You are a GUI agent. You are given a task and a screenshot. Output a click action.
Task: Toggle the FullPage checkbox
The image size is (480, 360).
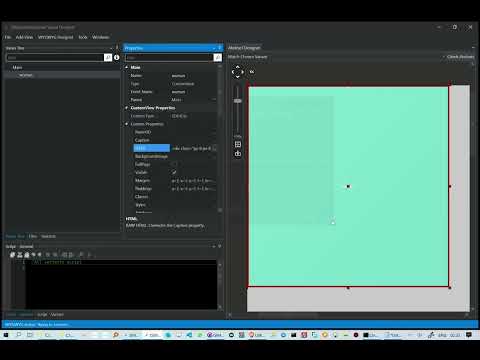(x=174, y=164)
